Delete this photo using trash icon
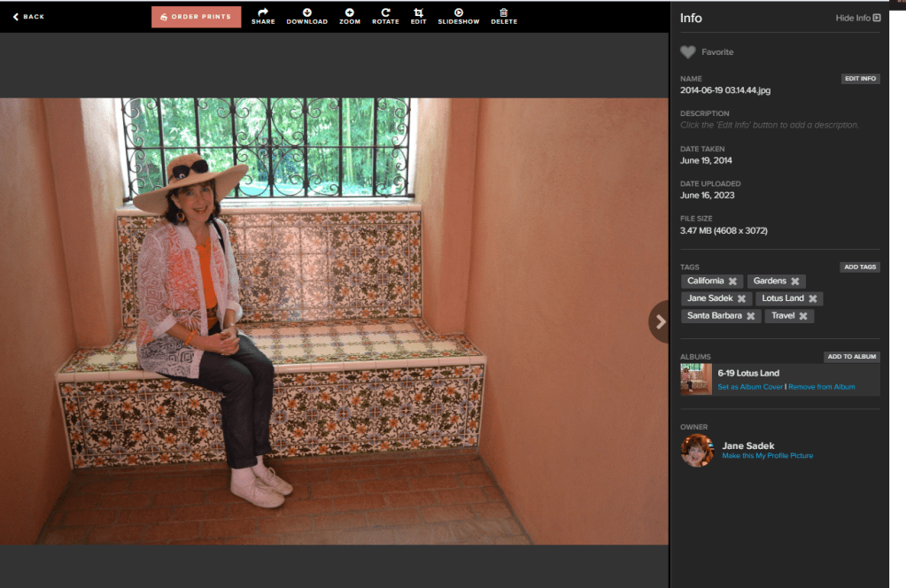Viewport: 906px width, 588px height. pos(504,13)
